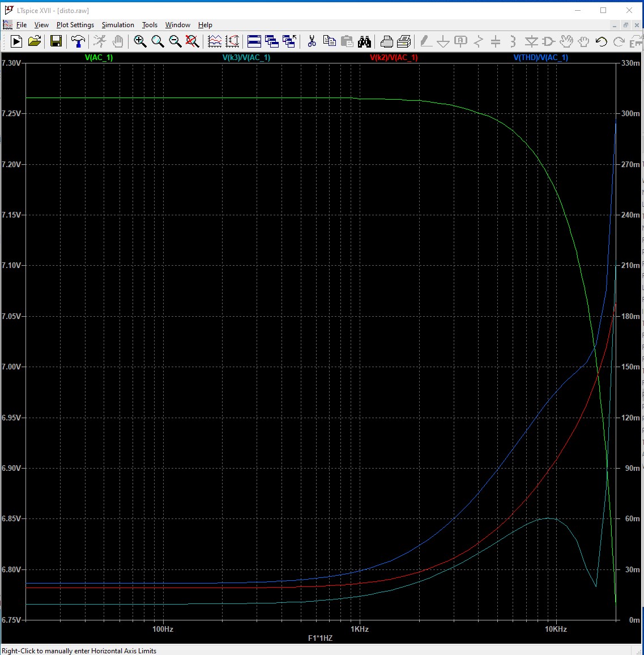Viewport: 644px width, 655px height.
Task: Open the Plot Settings menu
Action: point(75,24)
